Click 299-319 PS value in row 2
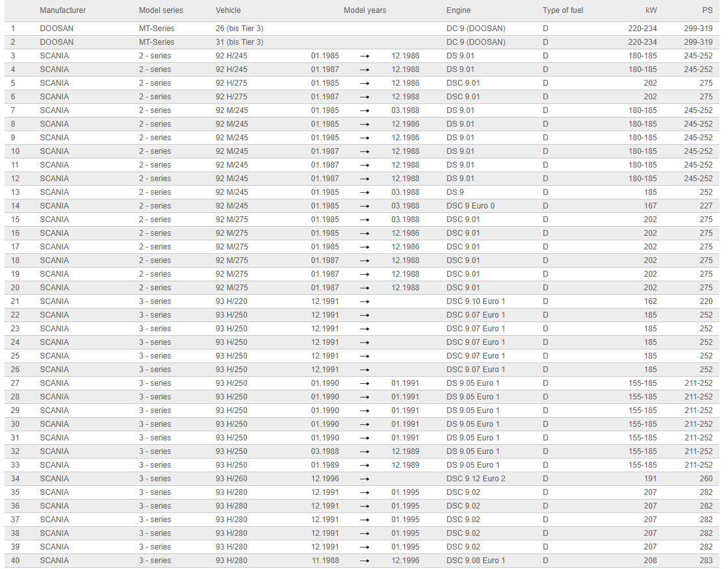The image size is (728, 569). pos(698,42)
